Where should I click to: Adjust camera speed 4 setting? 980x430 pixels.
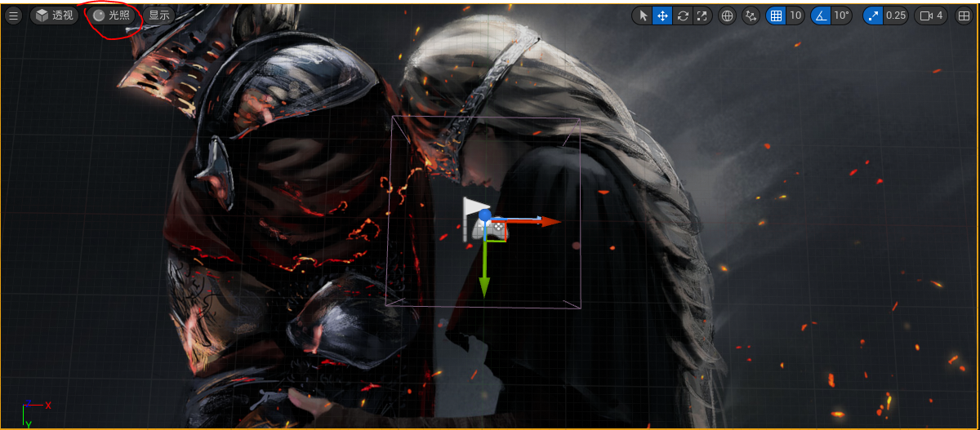[932, 16]
